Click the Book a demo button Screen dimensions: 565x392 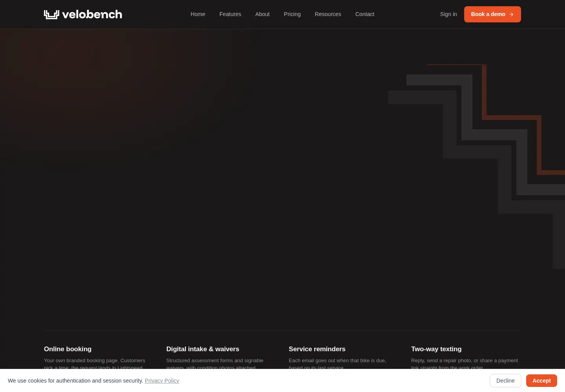[492, 14]
